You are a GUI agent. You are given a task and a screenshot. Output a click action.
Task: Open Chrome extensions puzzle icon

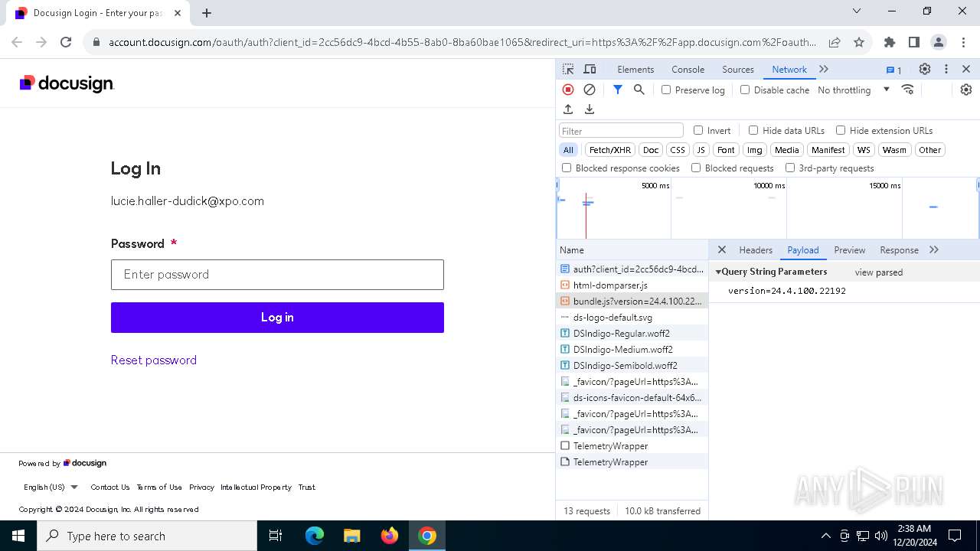890,43
